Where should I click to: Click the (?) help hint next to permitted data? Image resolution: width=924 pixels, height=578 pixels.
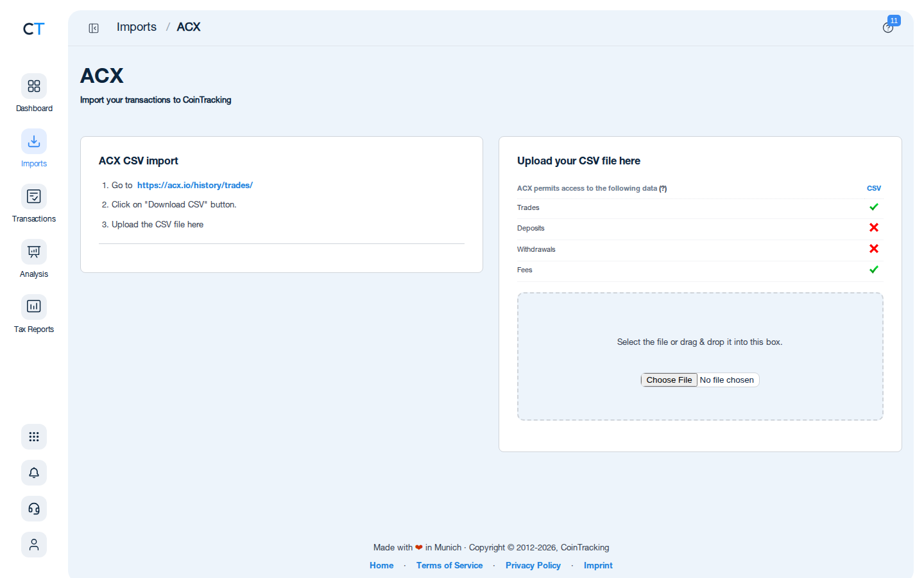(x=663, y=188)
